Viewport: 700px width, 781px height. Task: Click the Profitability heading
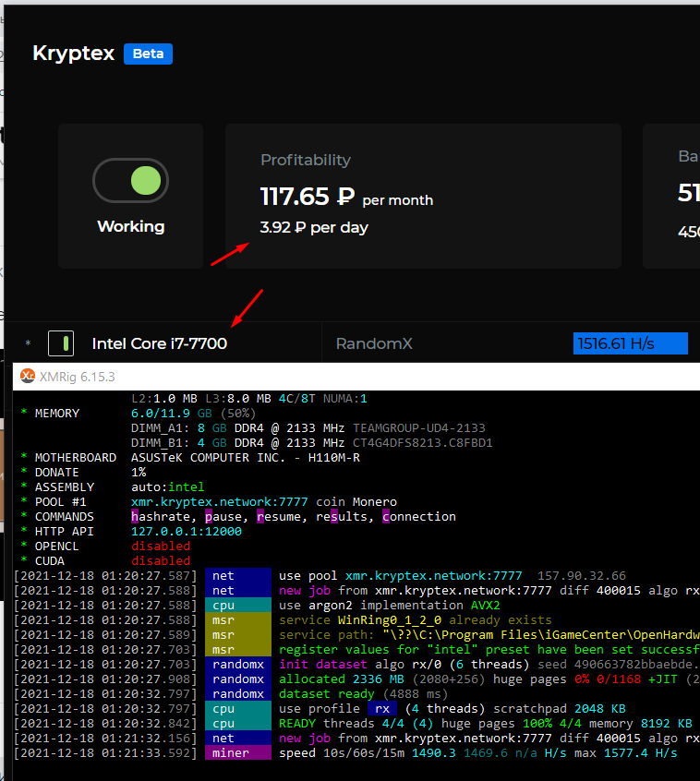click(x=306, y=160)
